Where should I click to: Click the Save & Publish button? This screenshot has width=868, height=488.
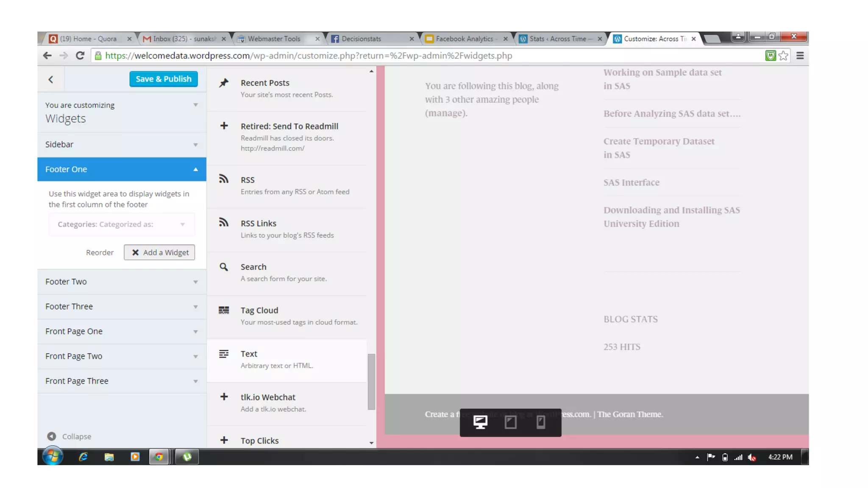click(x=163, y=79)
